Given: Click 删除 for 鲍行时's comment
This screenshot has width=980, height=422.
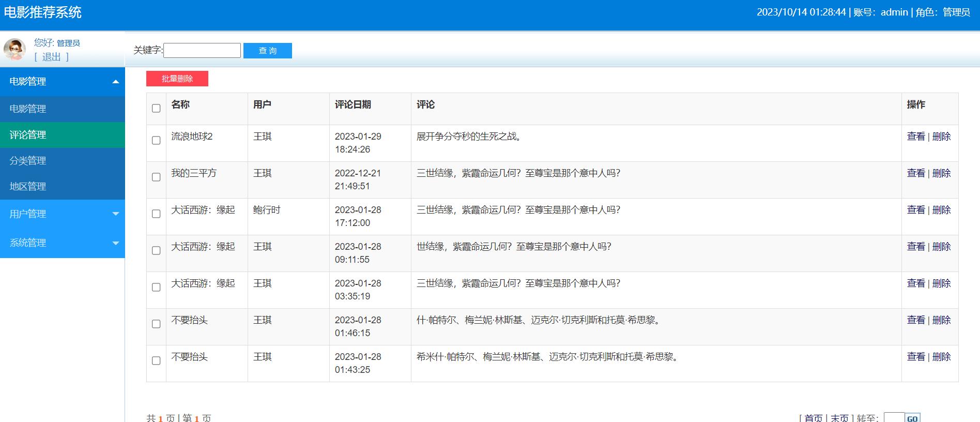Looking at the screenshot, I should (942, 210).
